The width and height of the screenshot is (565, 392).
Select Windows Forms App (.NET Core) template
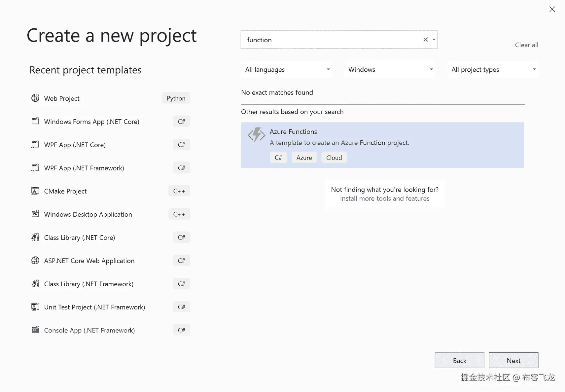(x=91, y=122)
